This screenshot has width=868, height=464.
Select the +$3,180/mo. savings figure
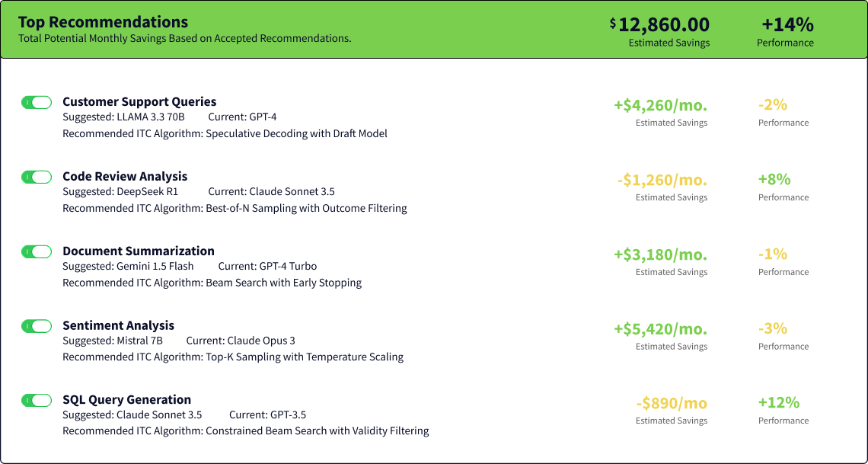tap(660, 254)
